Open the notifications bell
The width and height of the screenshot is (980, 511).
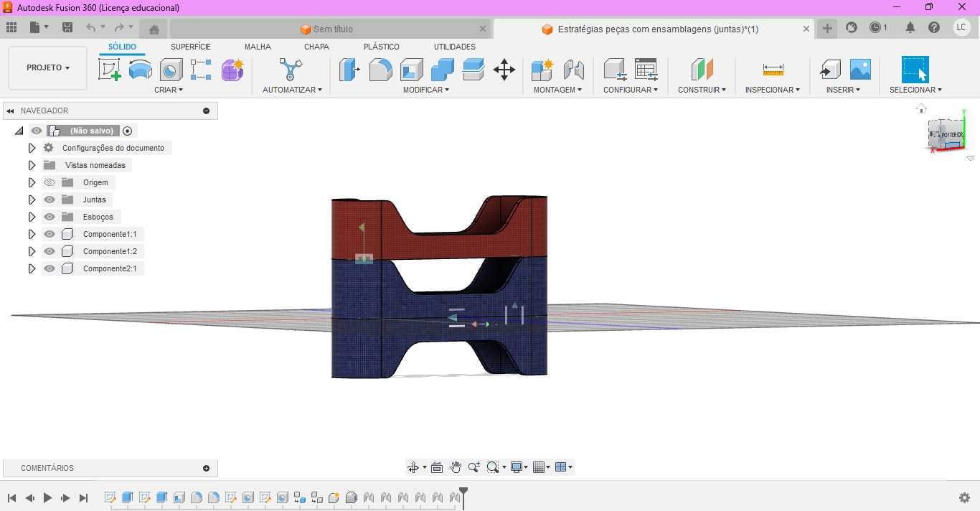point(910,27)
